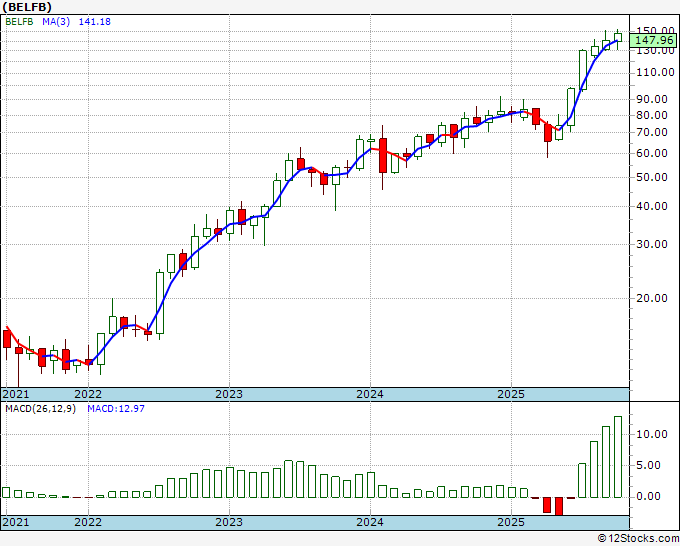Click 2022 on the MACD timeline
Viewport: 680px width, 546px height.
click(x=88, y=522)
